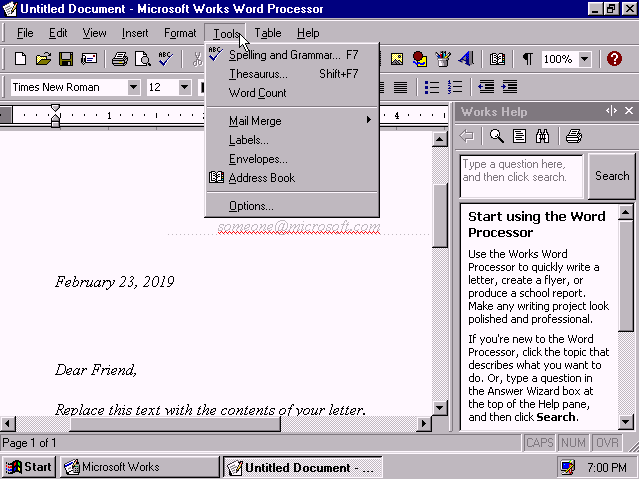Click horizontal scrollbar left arrow
Screen dimensions: 639x479
click(x=8, y=424)
